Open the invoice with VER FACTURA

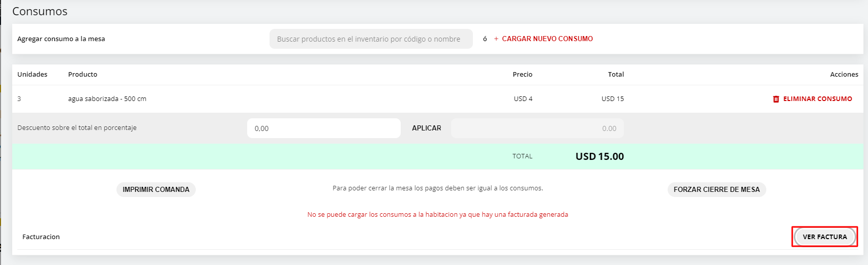824,237
